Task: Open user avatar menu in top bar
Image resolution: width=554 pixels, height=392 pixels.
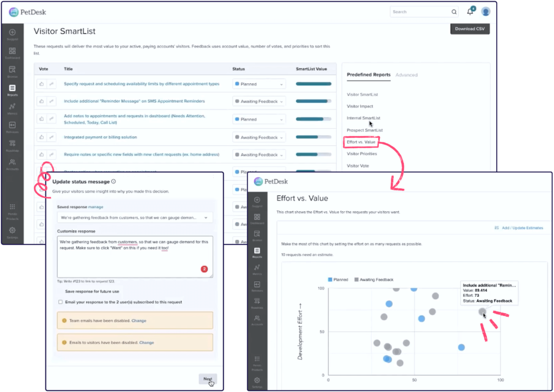Action: pyautogui.click(x=486, y=12)
